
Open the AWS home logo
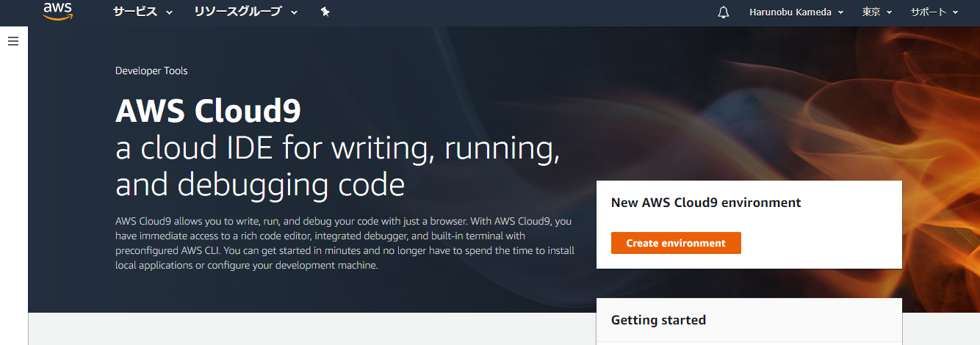(x=57, y=11)
